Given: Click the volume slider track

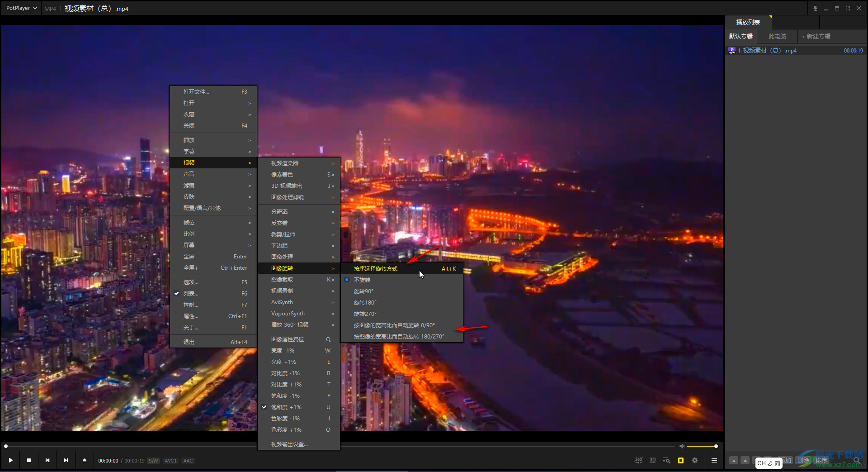Looking at the screenshot, I should [701, 446].
